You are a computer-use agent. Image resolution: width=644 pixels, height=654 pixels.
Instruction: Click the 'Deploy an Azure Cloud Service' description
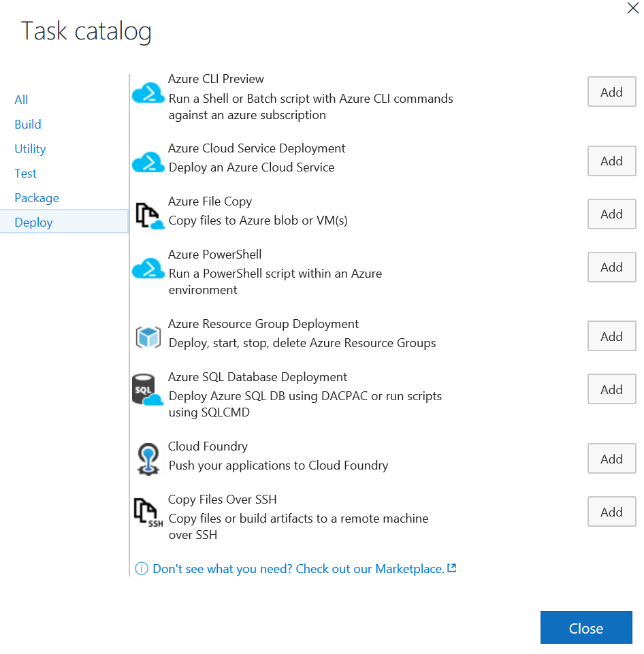click(x=251, y=167)
